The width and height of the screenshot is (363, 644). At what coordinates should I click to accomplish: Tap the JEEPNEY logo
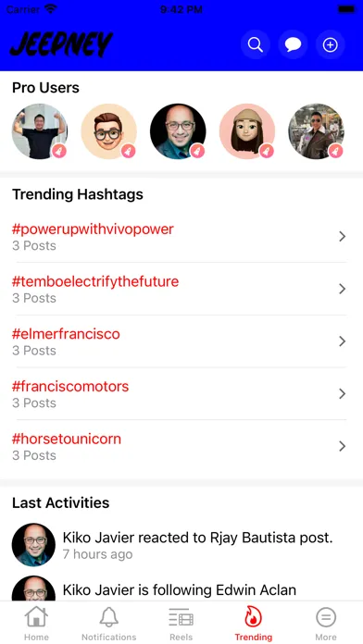(61, 44)
